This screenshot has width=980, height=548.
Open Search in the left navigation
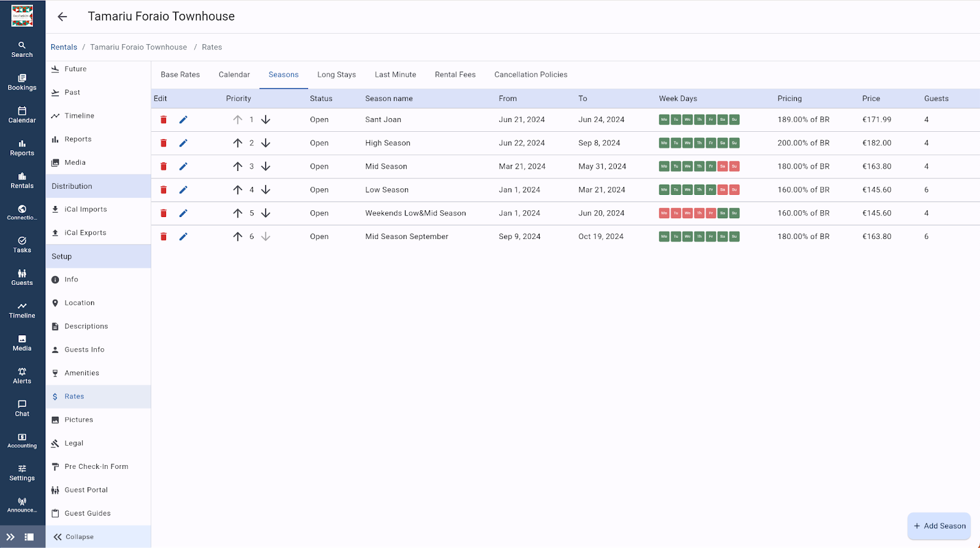pyautogui.click(x=22, y=49)
